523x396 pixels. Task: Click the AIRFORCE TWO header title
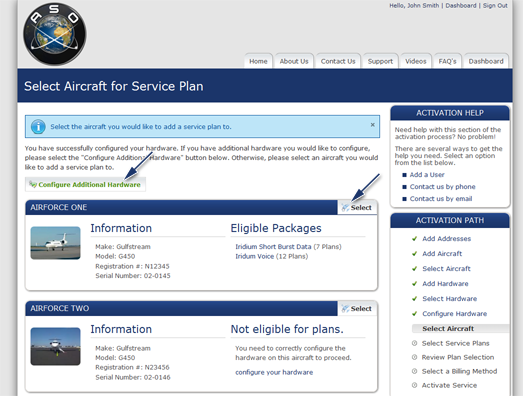60,308
